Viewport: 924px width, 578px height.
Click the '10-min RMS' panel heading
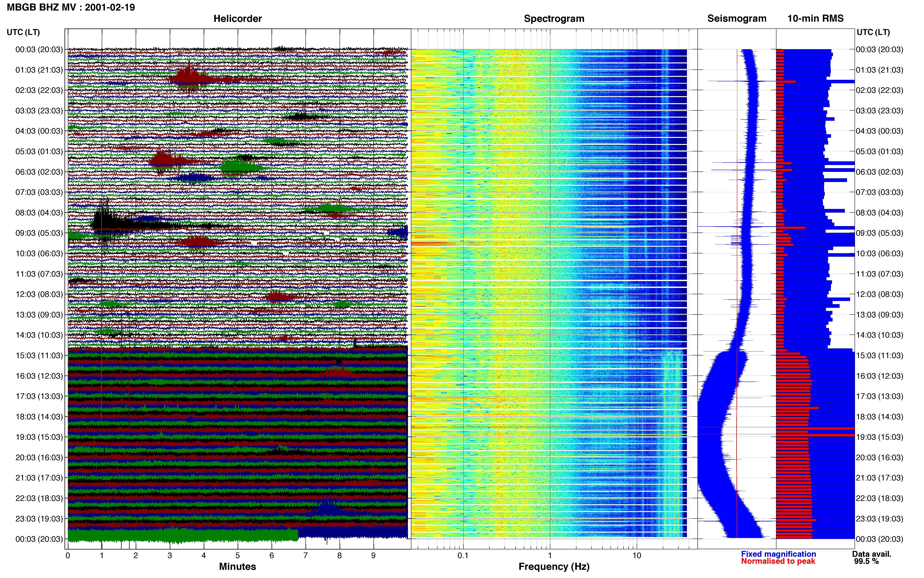pyautogui.click(x=816, y=19)
